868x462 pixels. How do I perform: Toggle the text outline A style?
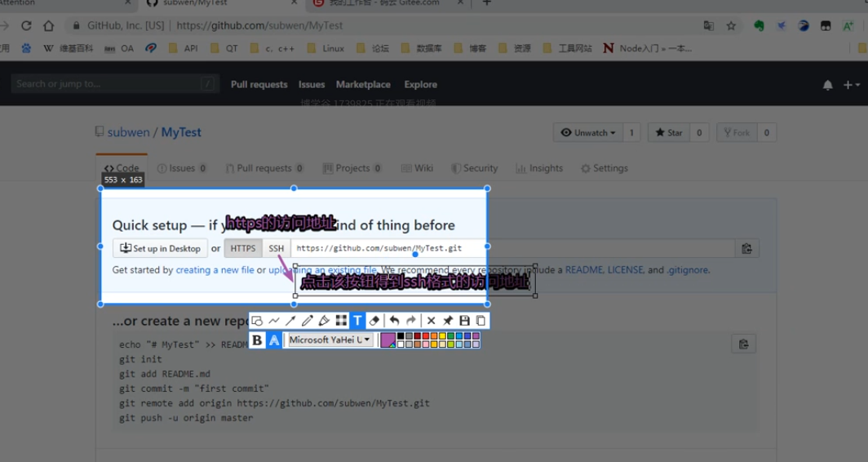pos(274,340)
